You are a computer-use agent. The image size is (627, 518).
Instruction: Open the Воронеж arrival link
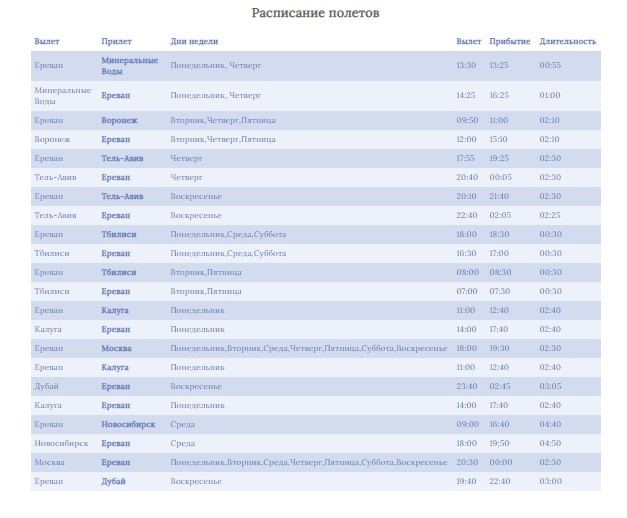click(x=119, y=120)
